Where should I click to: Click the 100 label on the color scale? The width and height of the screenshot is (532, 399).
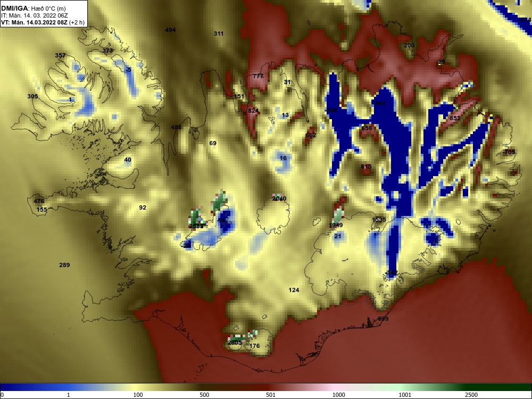coord(138,395)
